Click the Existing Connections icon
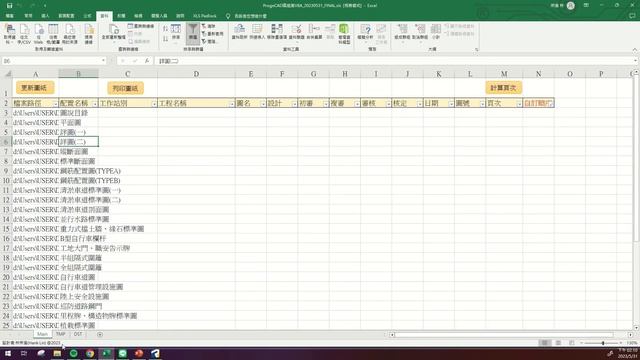This screenshot has width=640, height=360. (89, 34)
